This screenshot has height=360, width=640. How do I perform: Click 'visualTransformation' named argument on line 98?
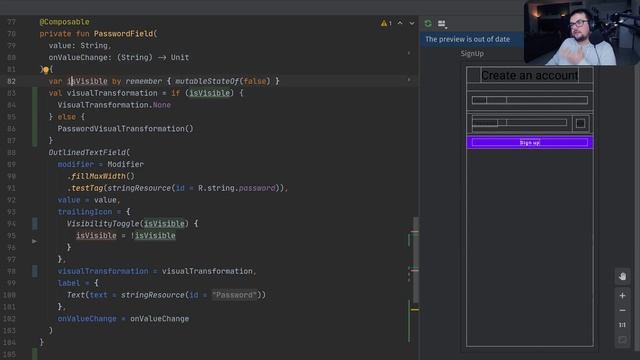point(103,271)
